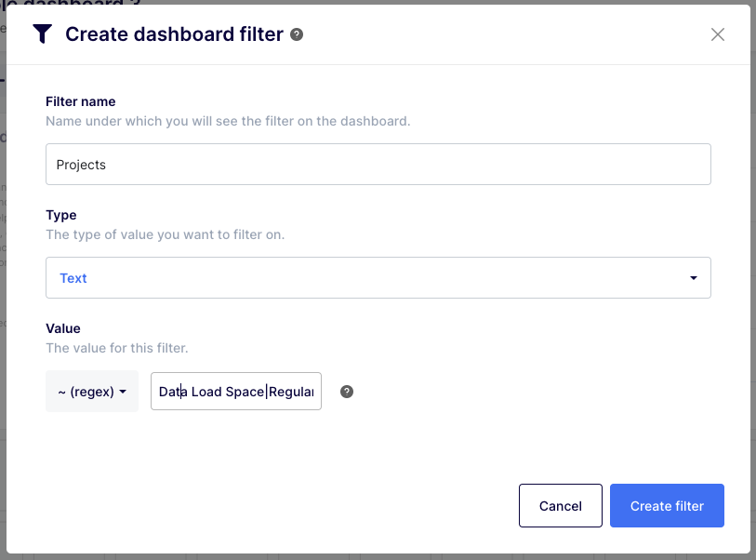
Task: Select the blue Text label in the Type field
Action: click(73, 277)
